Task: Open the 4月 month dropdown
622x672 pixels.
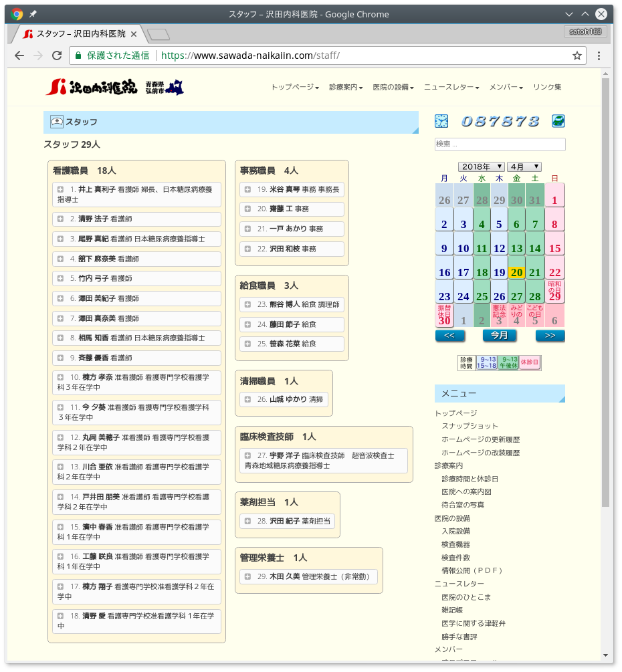Action: [524, 166]
